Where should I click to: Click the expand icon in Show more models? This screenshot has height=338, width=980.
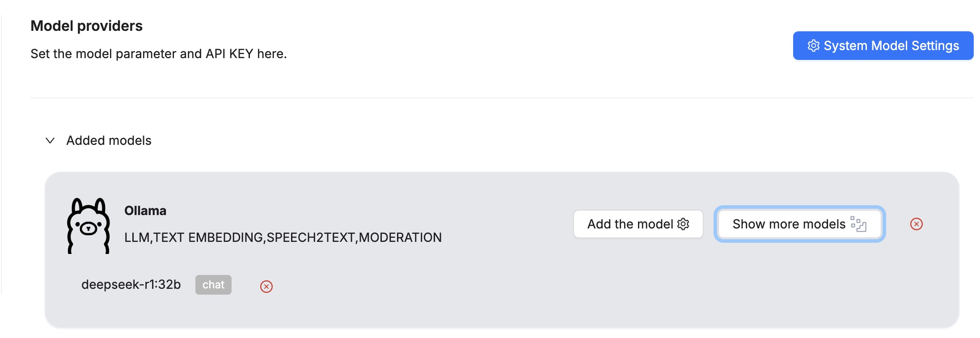(x=858, y=224)
